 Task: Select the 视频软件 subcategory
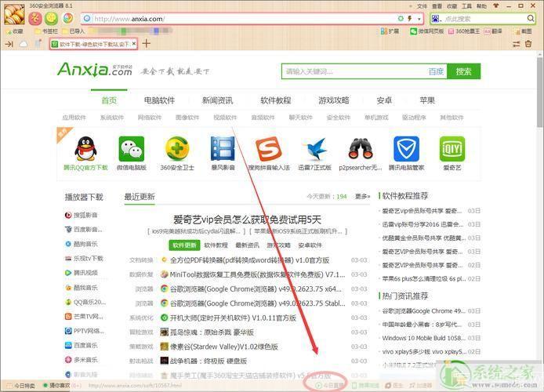[x=225, y=118]
